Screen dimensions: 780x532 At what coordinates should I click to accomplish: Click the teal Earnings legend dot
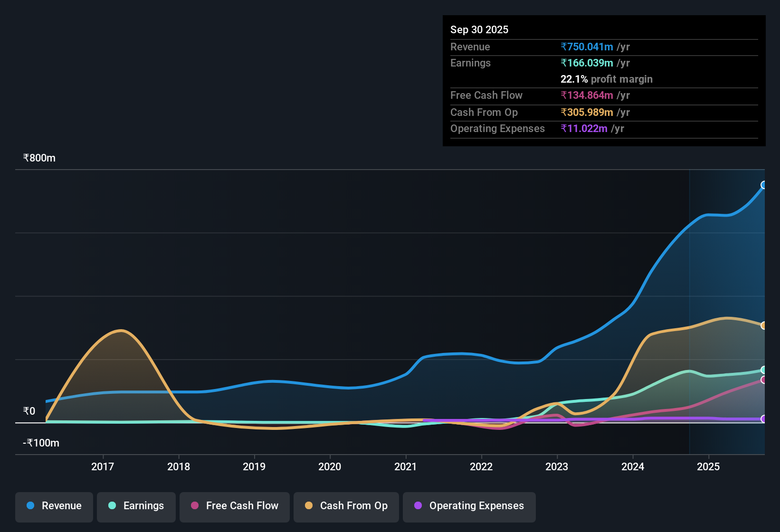(112, 506)
